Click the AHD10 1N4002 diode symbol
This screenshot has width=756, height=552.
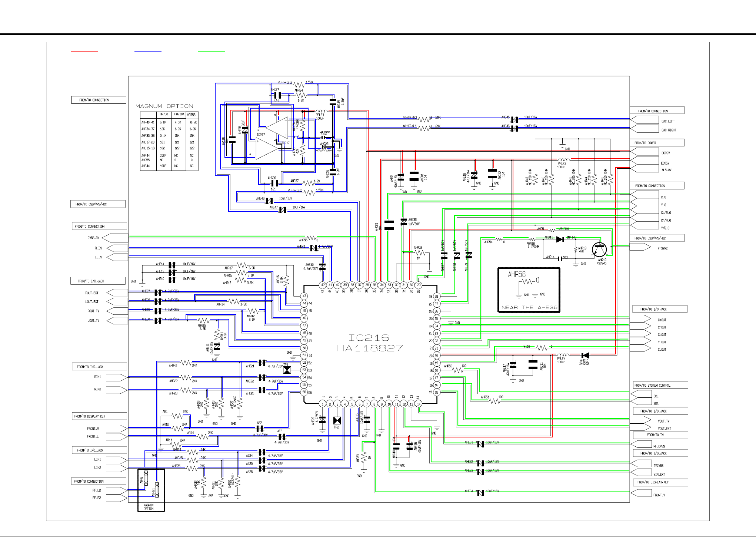point(585,355)
